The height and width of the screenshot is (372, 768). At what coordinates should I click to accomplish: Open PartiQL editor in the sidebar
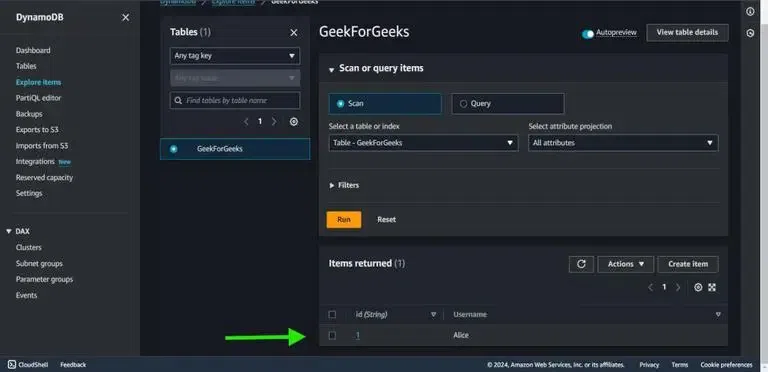coord(38,98)
